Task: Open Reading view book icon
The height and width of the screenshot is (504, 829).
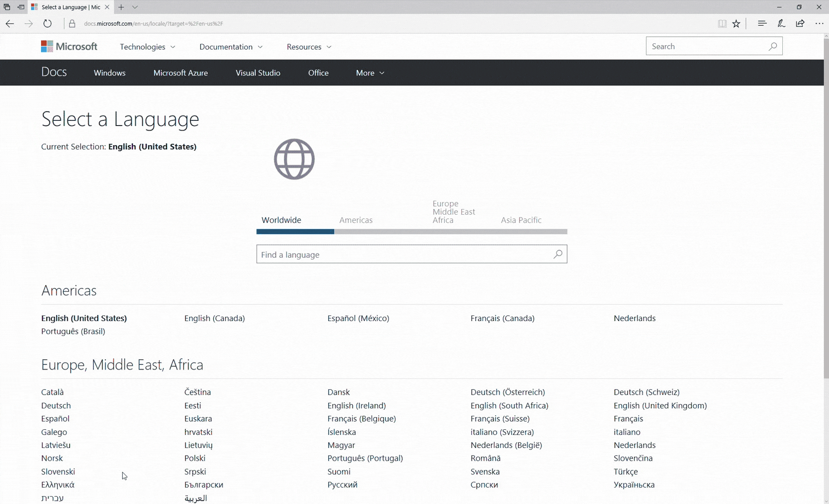Action: point(722,23)
